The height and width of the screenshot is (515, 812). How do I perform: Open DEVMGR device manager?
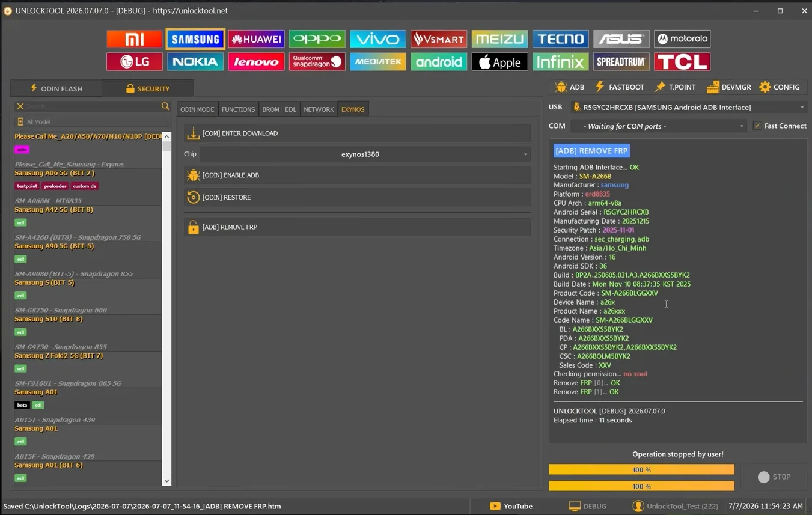point(728,87)
